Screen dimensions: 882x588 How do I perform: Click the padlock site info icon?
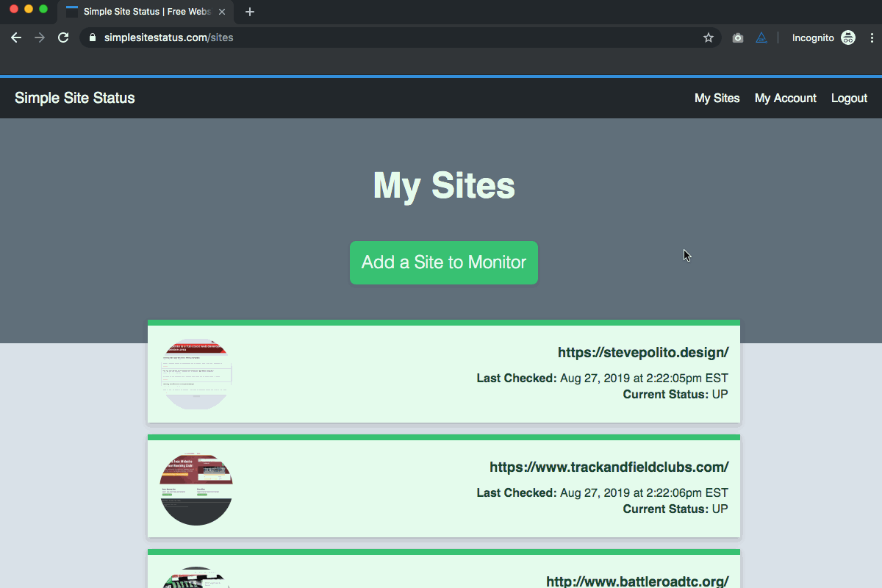93,37
